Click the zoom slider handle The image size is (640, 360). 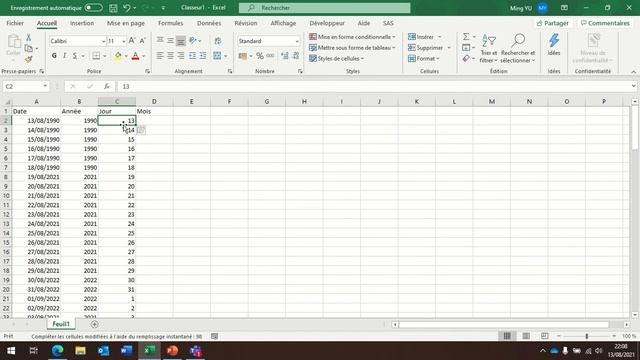pyautogui.click(x=587, y=336)
